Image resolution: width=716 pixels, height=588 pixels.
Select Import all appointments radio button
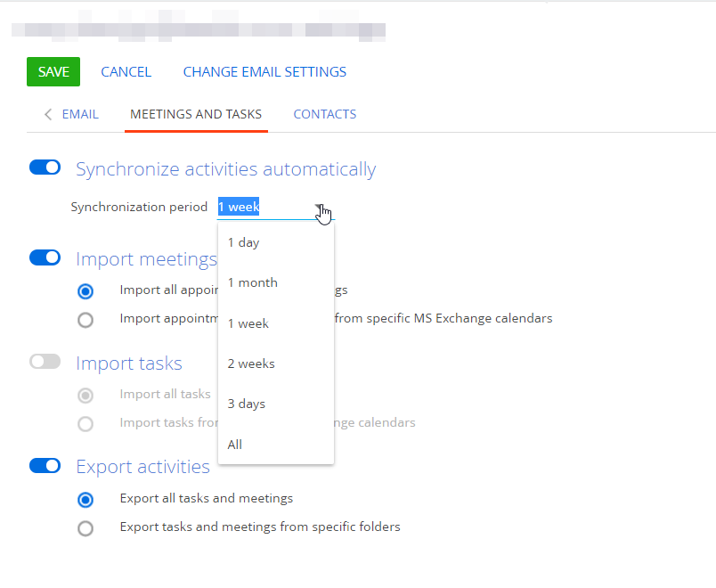85,291
